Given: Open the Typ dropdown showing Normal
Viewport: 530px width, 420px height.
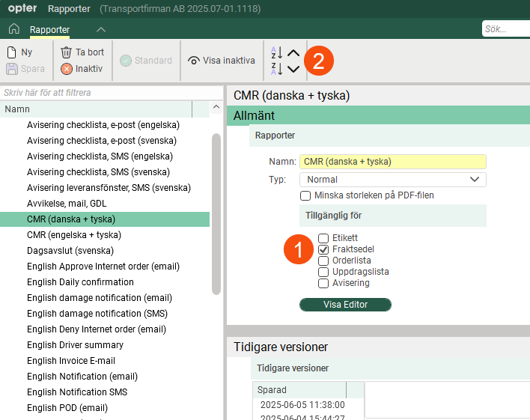Looking at the screenshot, I should pyautogui.click(x=392, y=180).
